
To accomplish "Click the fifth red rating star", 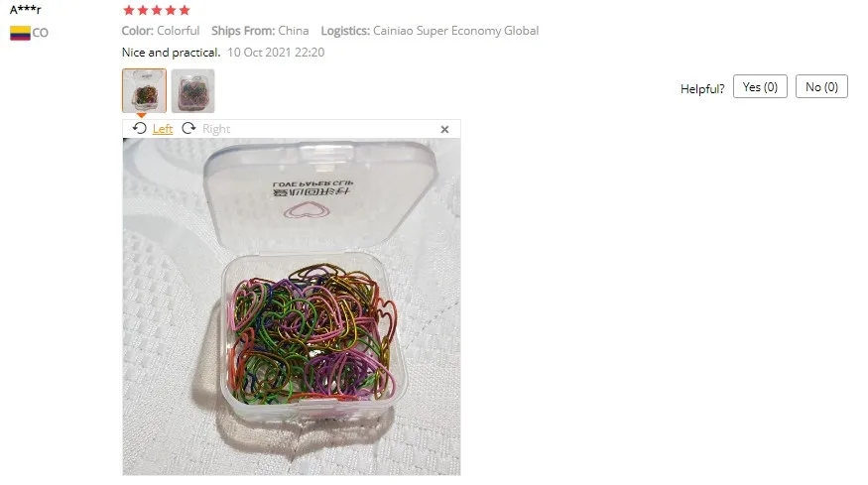I will (x=185, y=10).
